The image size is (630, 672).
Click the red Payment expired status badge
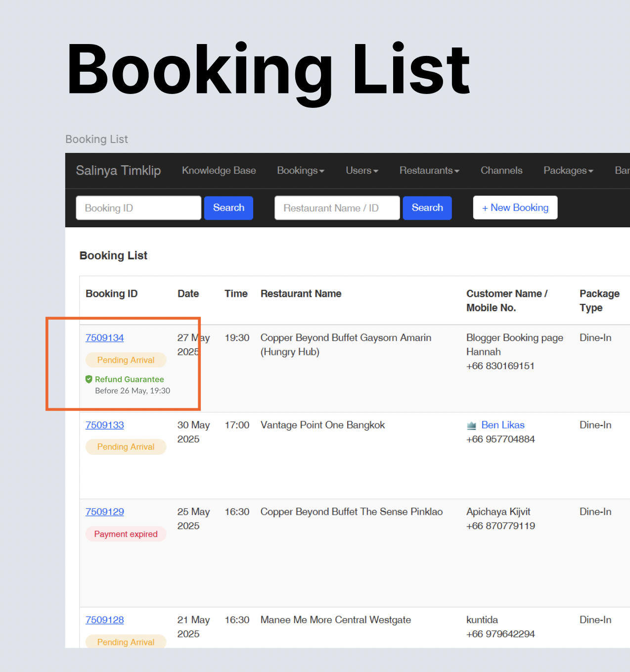coord(126,534)
